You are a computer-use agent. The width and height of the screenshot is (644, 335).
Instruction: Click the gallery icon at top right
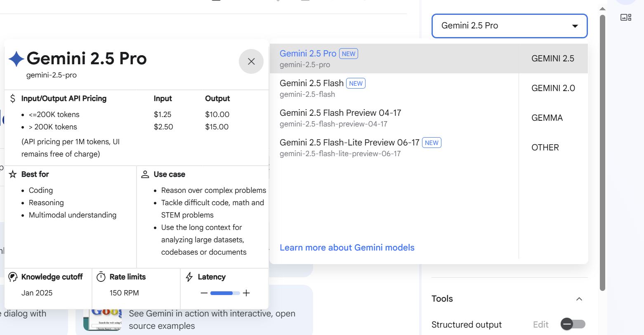click(626, 17)
